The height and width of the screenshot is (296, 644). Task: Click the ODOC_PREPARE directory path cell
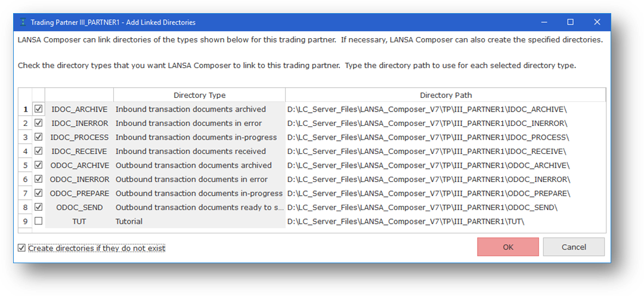coord(429,193)
